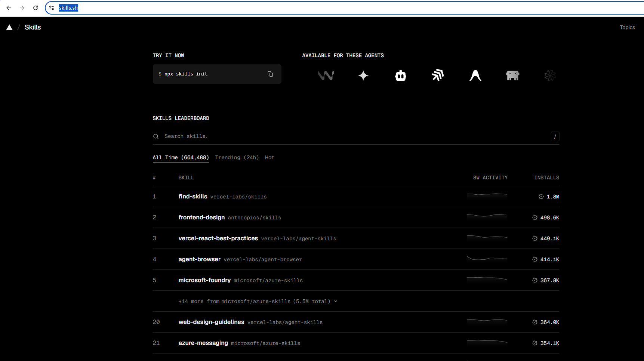Click verified badge next to 1.8M
644x361 pixels.
[x=541, y=197]
